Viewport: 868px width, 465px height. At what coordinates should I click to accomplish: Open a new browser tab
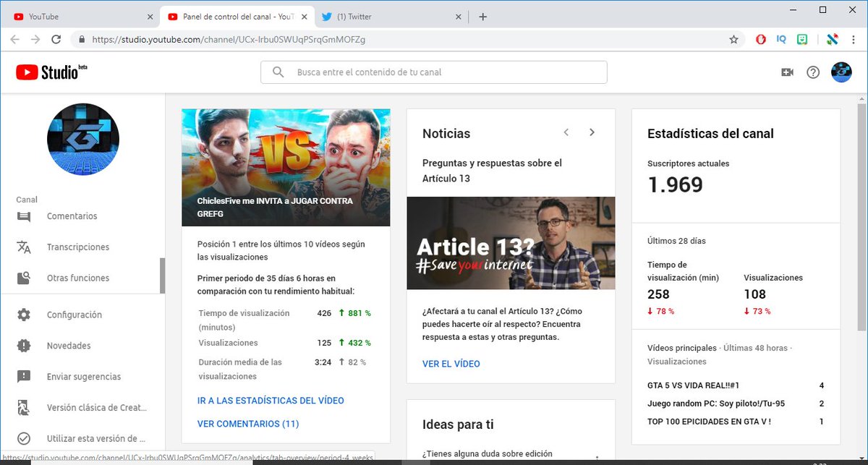tap(483, 17)
